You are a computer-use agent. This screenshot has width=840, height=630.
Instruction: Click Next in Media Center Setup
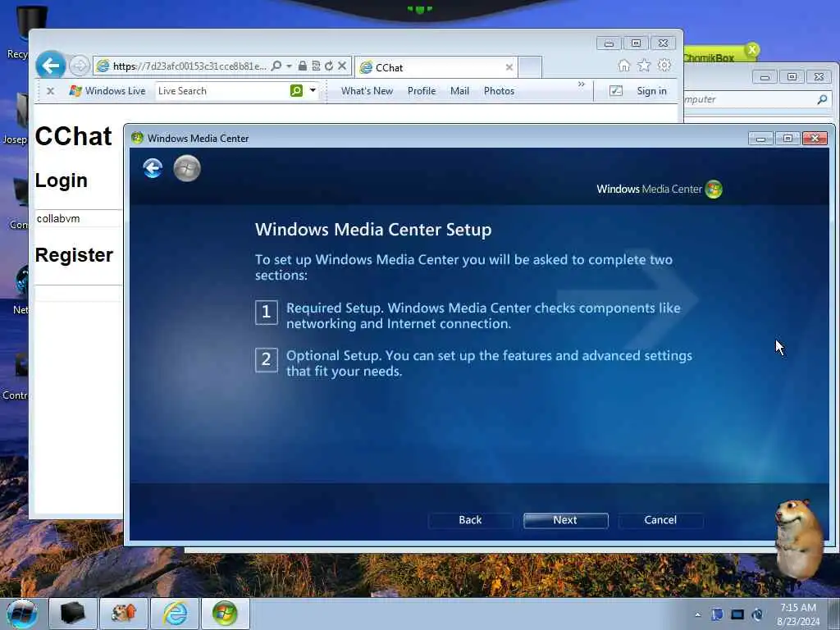tap(565, 520)
